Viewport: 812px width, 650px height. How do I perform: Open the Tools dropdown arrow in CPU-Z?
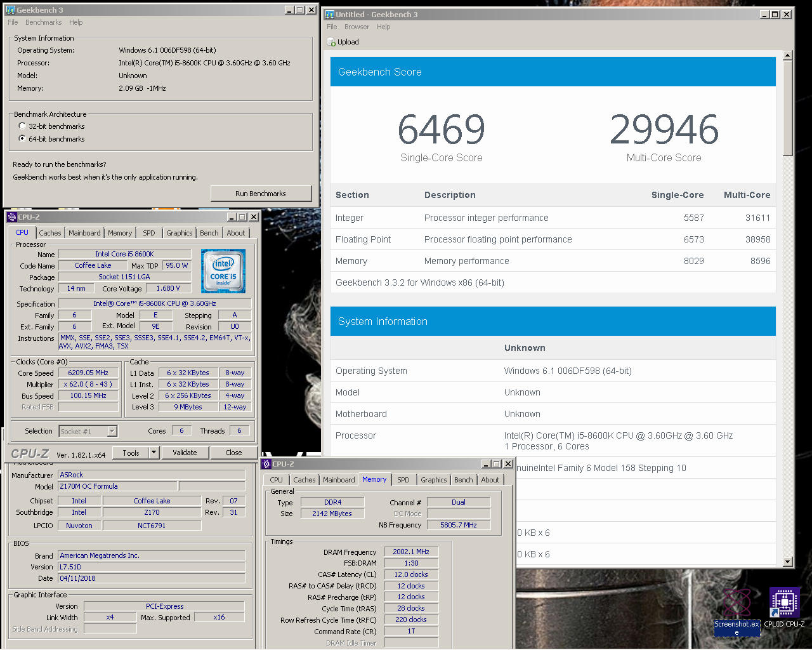154,453
